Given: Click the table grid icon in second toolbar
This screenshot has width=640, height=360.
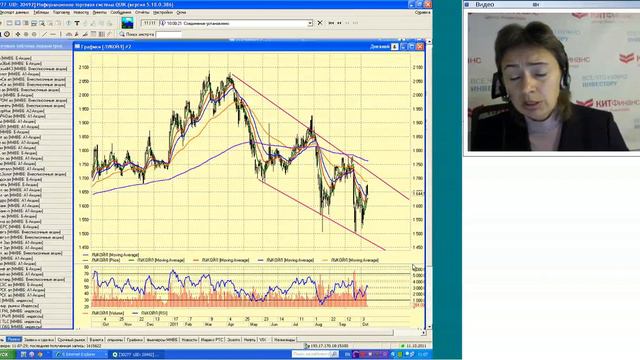Looking at the screenshot, I should tap(93, 34).
